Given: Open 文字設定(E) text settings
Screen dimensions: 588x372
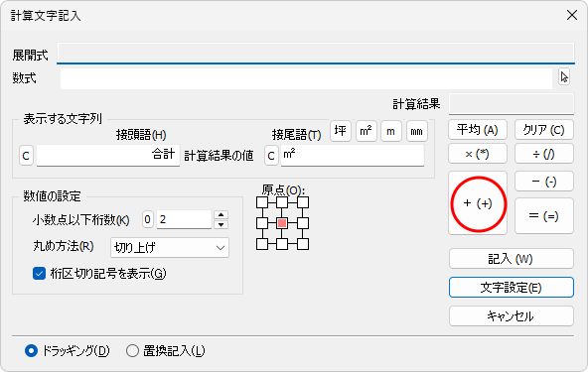Looking at the screenshot, I should 512,288.
